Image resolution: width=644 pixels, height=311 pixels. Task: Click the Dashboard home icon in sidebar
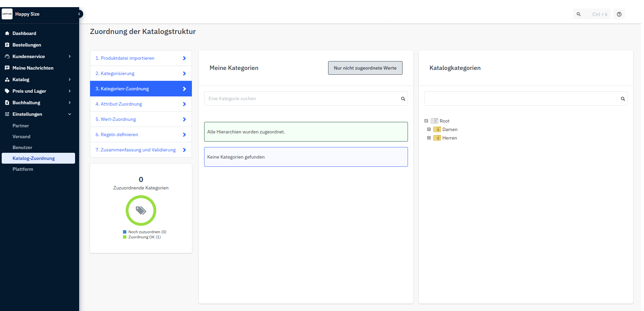point(7,33)
